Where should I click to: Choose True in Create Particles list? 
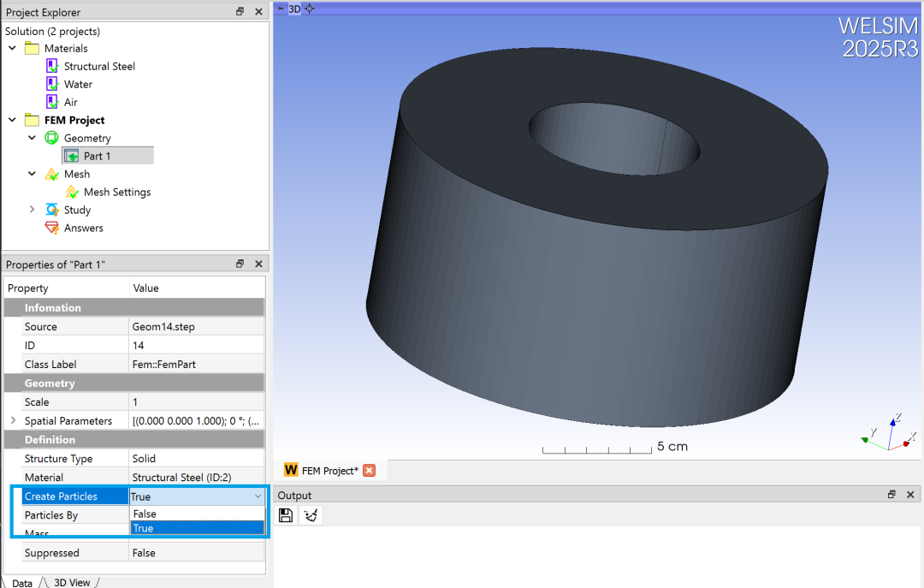197,528
